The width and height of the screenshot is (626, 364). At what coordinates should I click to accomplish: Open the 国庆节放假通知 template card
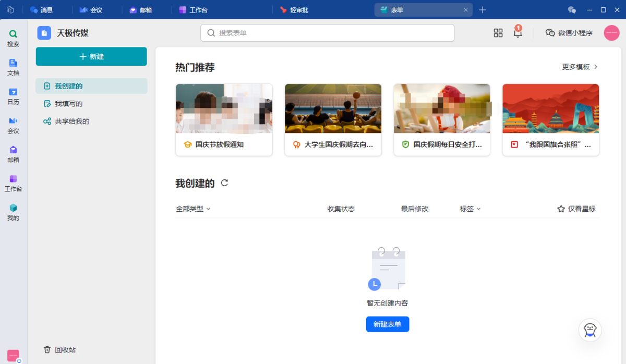[224, 119]
